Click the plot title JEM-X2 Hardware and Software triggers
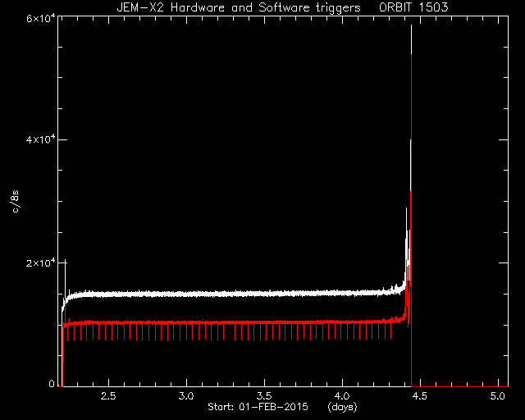 239,7
